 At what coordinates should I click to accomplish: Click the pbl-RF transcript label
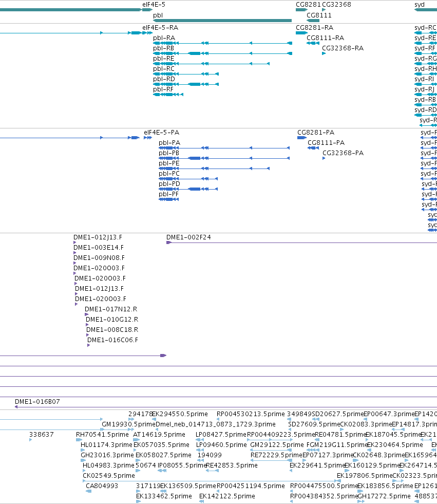click(x=163, y=89)
